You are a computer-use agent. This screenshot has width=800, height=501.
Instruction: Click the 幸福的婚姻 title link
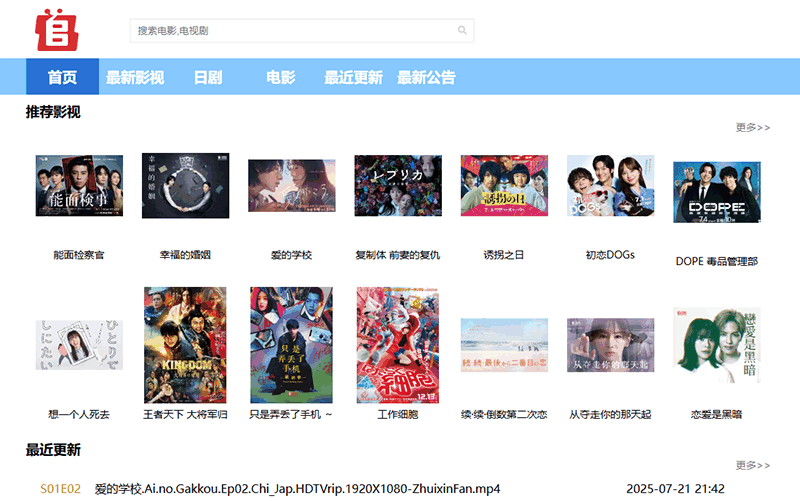(185, 255)
